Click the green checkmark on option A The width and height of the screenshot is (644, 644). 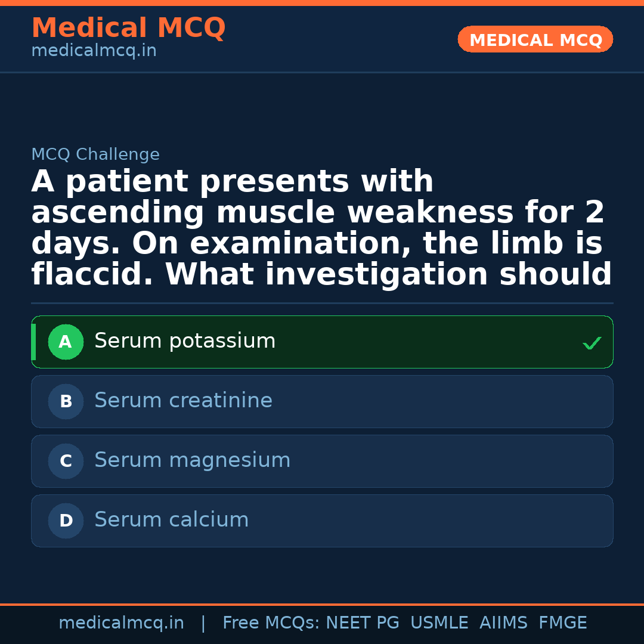592,343
